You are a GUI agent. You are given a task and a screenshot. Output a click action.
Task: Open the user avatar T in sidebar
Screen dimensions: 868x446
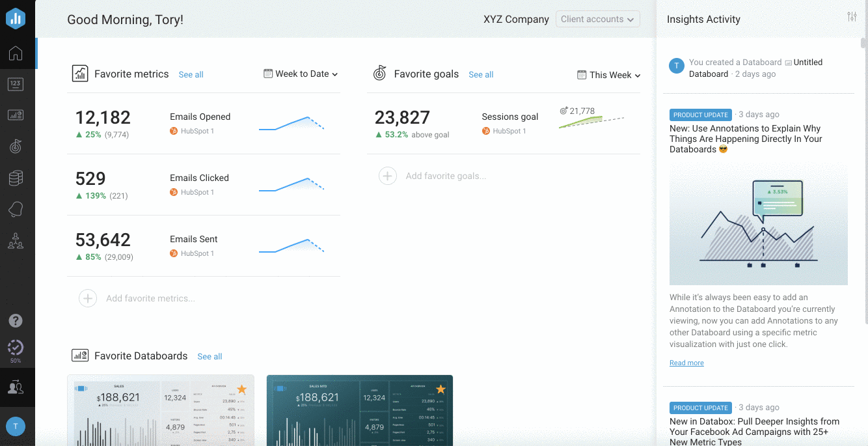[x=16, y=426]
